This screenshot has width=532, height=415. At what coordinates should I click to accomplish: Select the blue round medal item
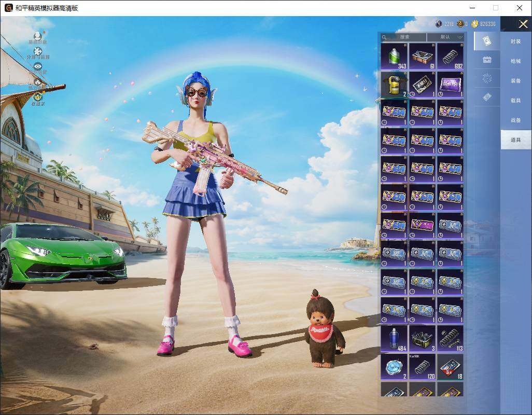click(x=394, y=366)
